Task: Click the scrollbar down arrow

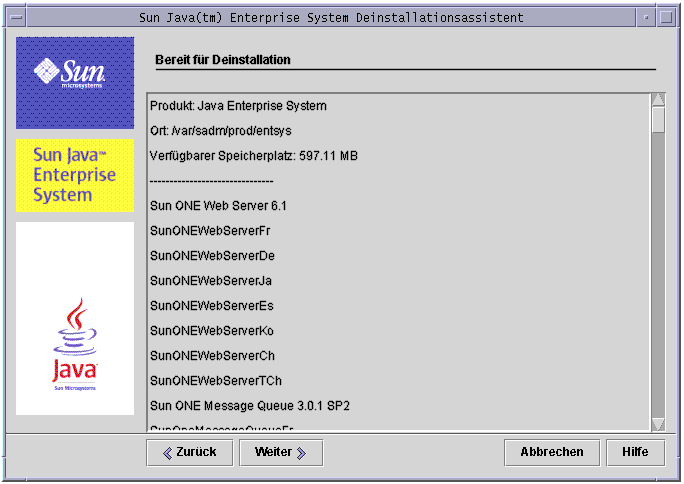Action: 658,424
